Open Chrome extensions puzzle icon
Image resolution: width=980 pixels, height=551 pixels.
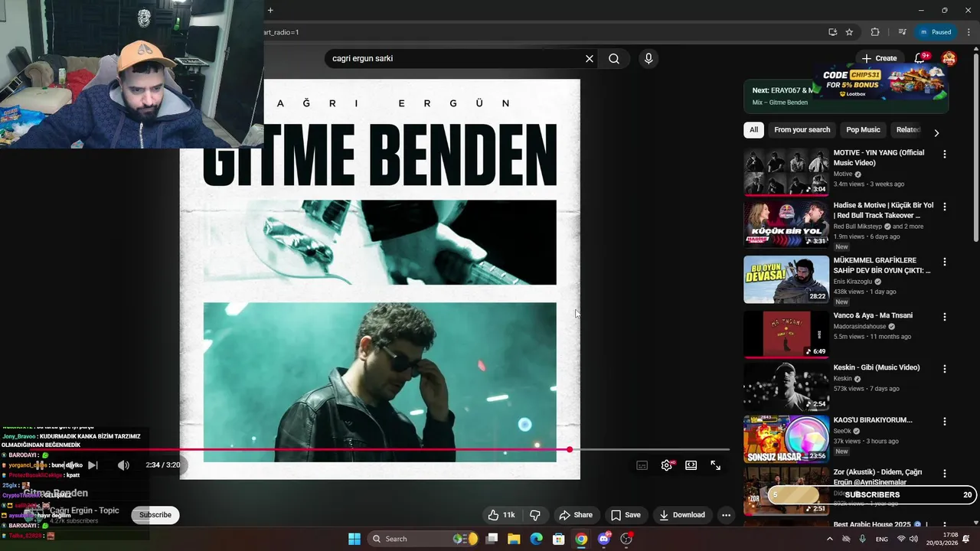(x=875, y=32)
